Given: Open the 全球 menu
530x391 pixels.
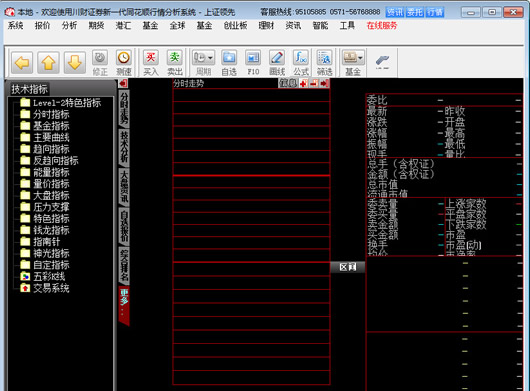Looking at the screenshot, I should pos(177,26).
